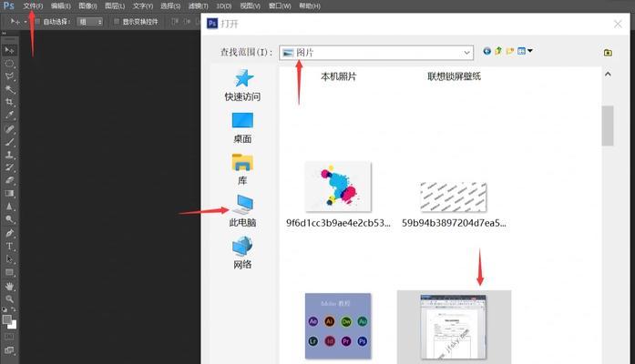Select the Brush tool

point(9,142)
